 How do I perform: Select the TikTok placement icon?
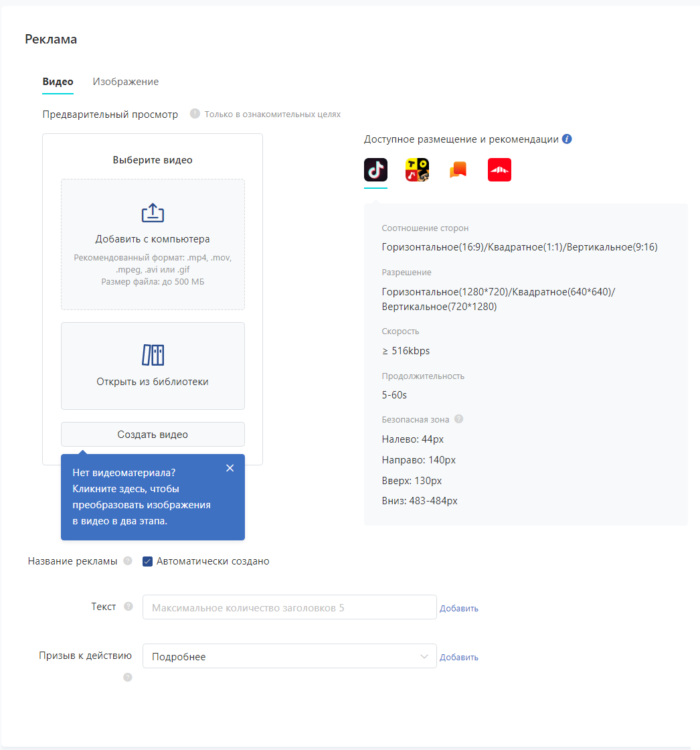375,170
